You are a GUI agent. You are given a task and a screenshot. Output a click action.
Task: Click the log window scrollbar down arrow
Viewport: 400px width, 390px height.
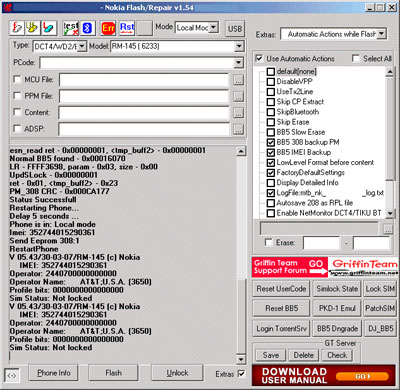241,359
